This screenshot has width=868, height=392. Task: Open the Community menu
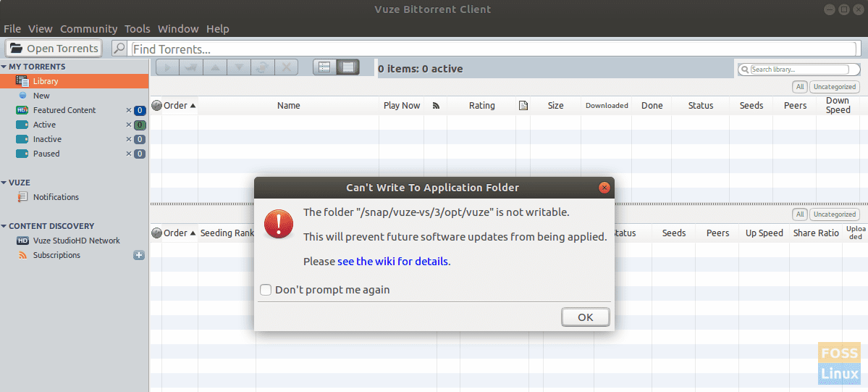click(x=88, y=29)
